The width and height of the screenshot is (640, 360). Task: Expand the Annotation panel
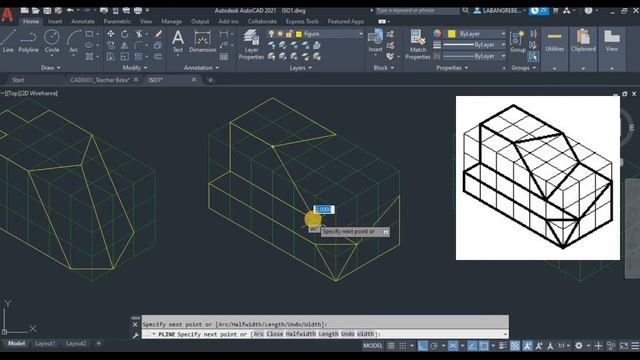(201, 68)
